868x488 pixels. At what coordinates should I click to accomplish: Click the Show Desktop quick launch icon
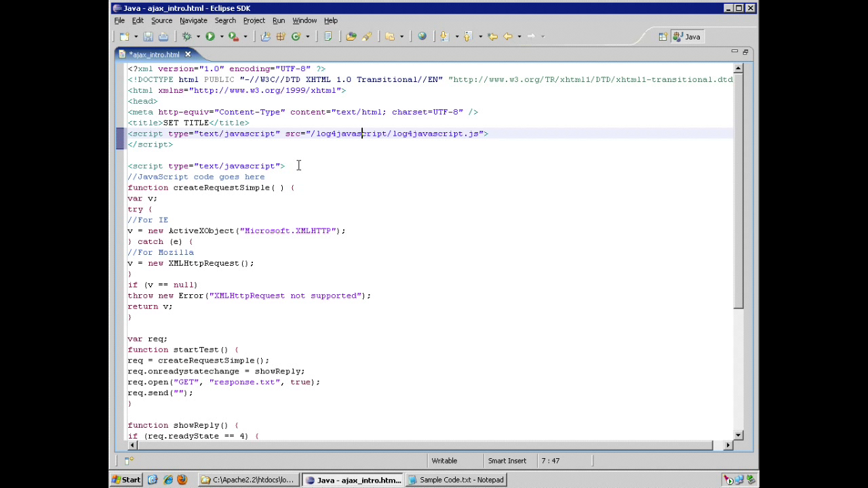tap(153, 480)
